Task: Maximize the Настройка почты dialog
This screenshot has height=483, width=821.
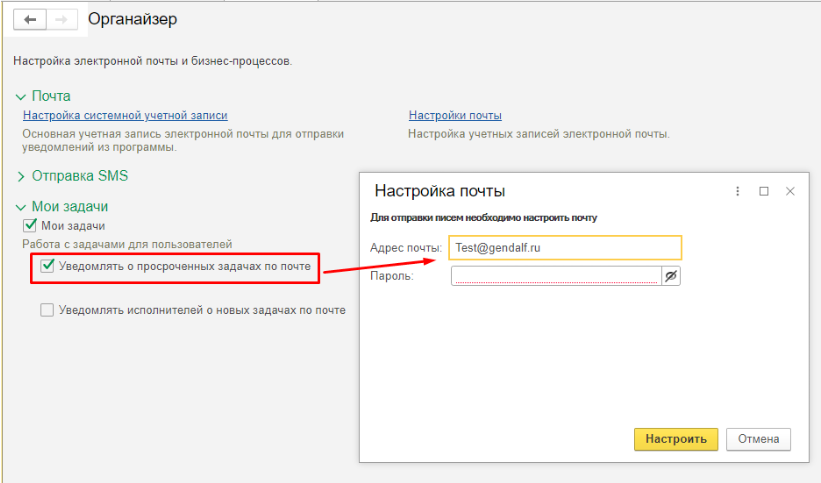Action: click(764, 191)
